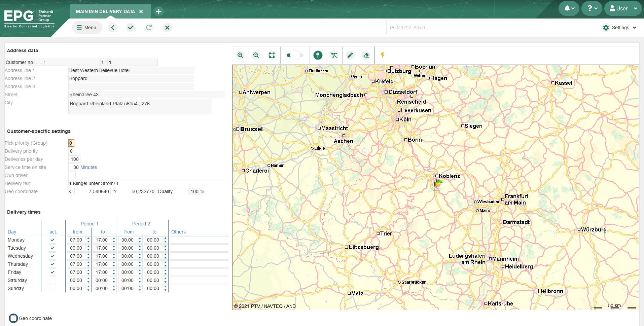Image resolution: width=644 pixels, height=326 pixels.
Task: Flip the toggle switch on the map toolbar
Action: tap(295, 55)
